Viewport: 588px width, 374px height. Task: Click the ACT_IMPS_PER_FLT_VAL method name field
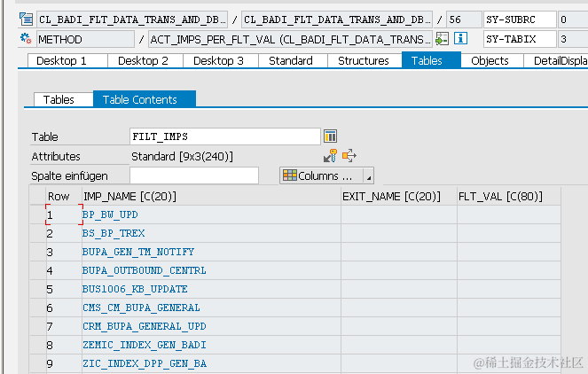pyautogui.click(x=291, y=39)
